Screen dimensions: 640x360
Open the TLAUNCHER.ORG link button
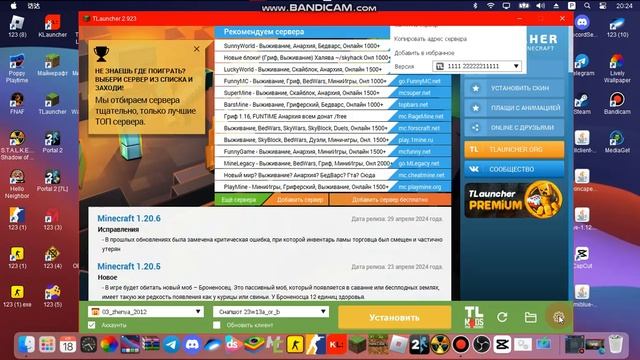click(514, 149)
